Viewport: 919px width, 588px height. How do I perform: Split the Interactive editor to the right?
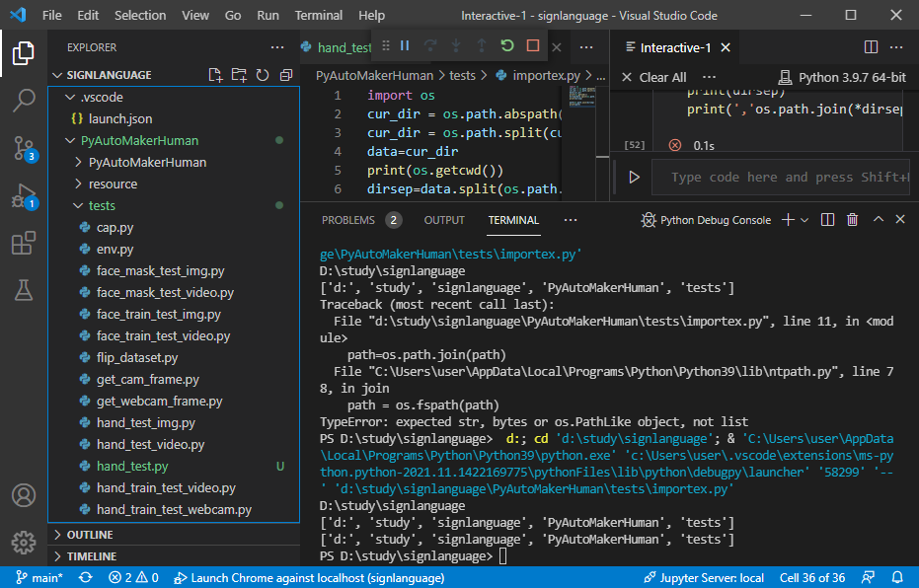click(x=871, y=47)
